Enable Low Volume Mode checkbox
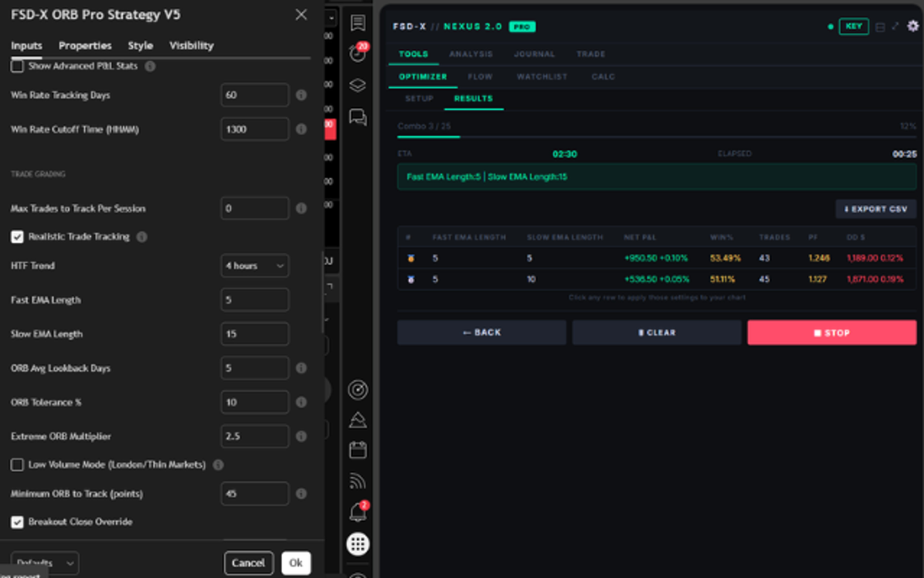 tap(17, 465)
